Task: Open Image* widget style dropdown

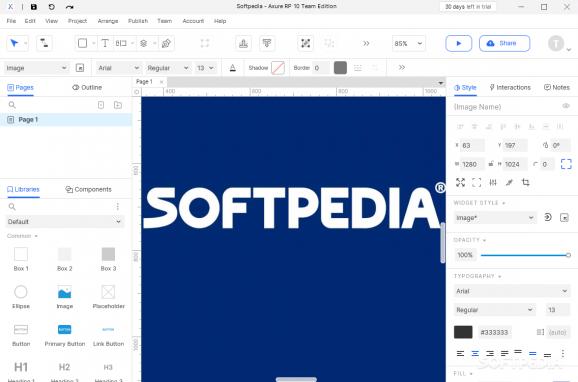Action: [495, 218]
